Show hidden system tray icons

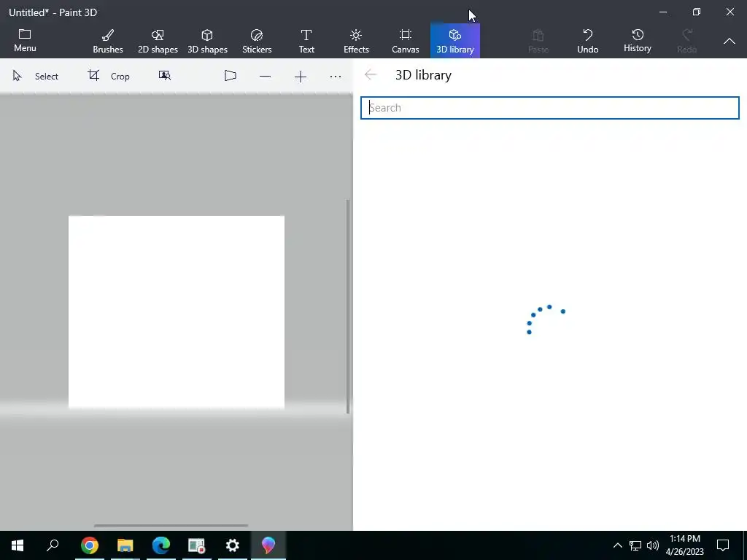617,545
